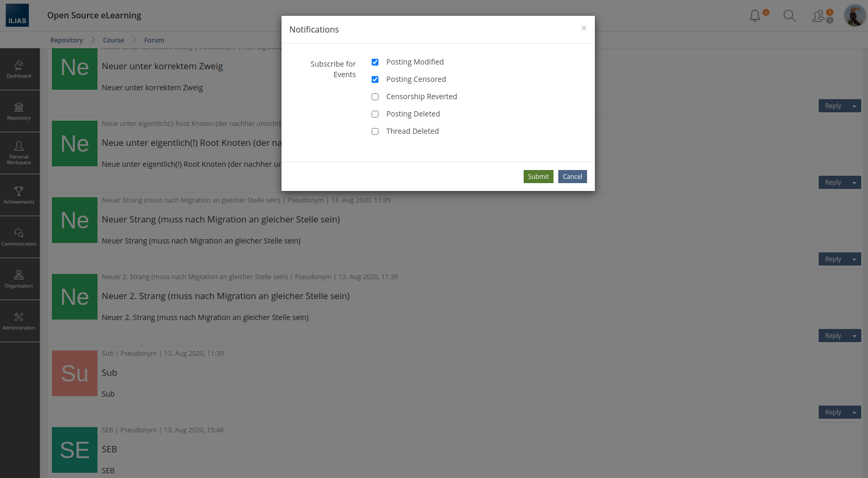Open Administration in the sidebar

[19, 321]
